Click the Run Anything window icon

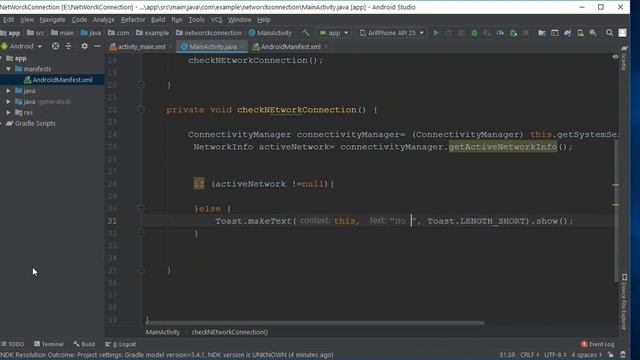click(554, 33)
